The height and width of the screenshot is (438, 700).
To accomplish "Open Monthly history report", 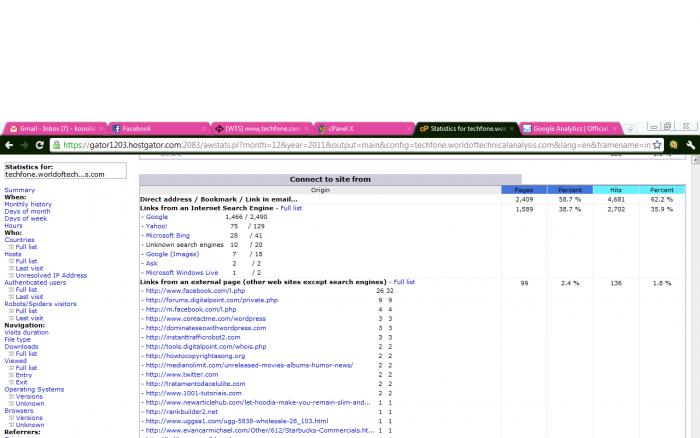I will tap(28, 204).
